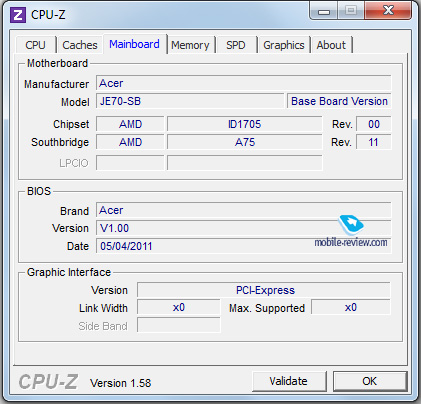This screenshot has width=421, height=404.
Task: Open the SPD tab
Action: (x=236, y=45)
